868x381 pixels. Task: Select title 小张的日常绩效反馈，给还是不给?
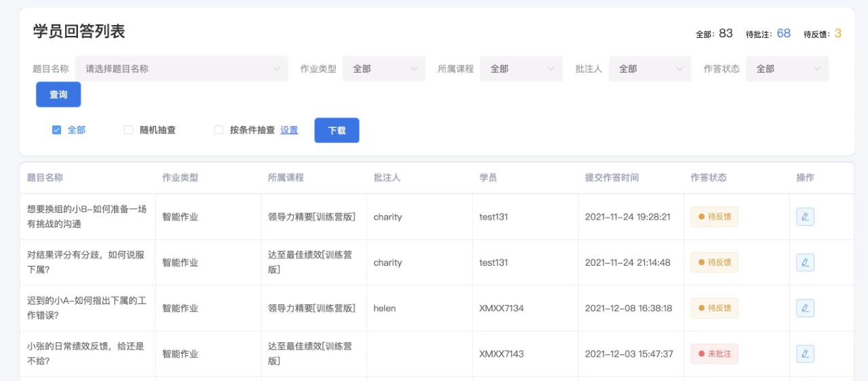[85, 353]
